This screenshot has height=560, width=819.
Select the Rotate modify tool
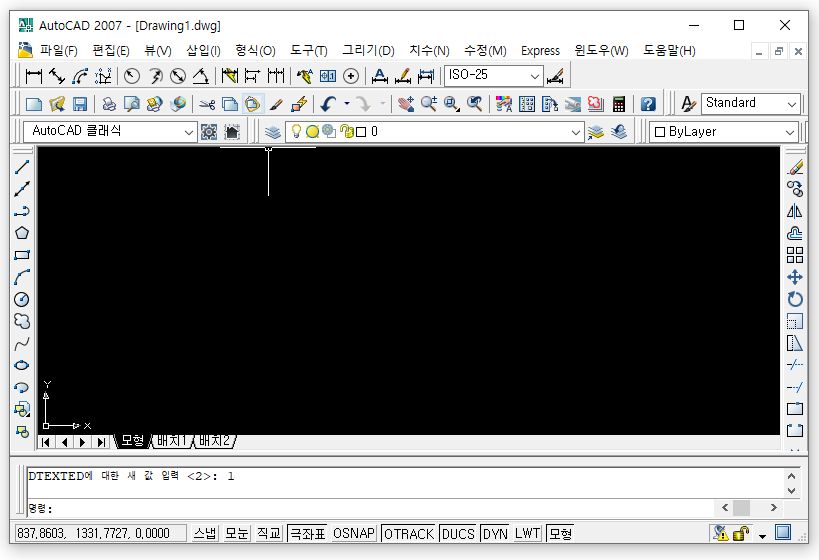pyautogui.click(x=795, y=299)
